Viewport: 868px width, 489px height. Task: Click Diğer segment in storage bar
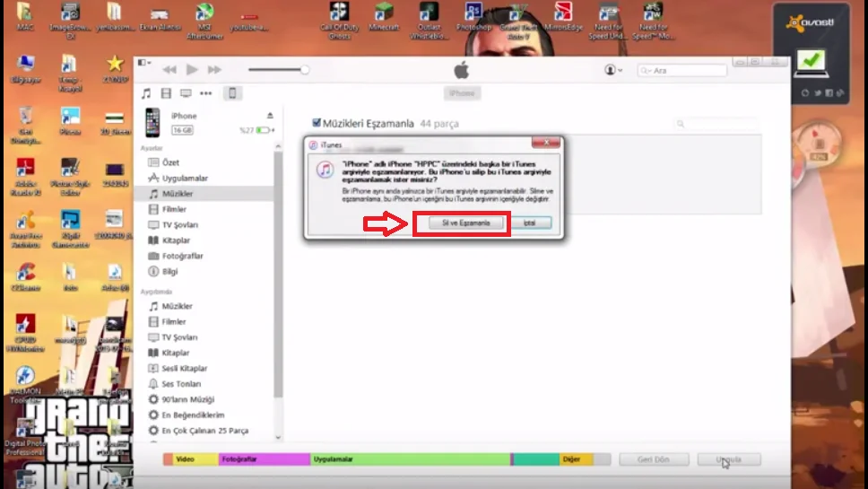tap(577, 459)
